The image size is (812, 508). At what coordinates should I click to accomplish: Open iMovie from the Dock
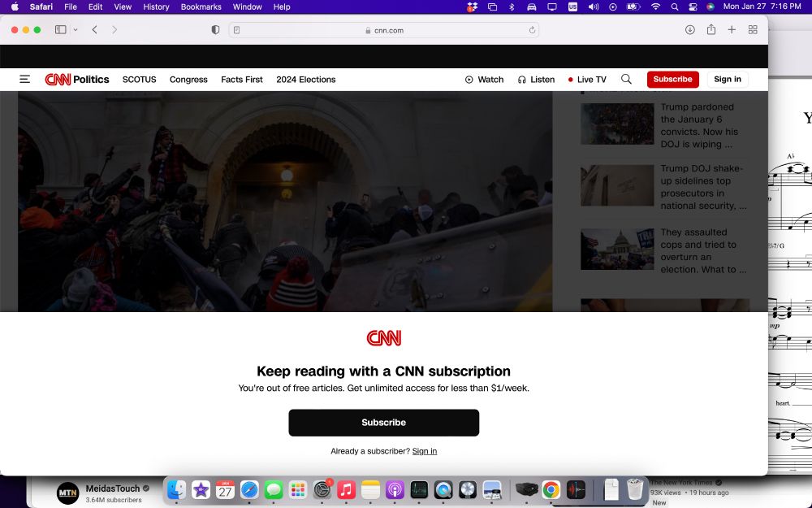[x=201, y=489]
